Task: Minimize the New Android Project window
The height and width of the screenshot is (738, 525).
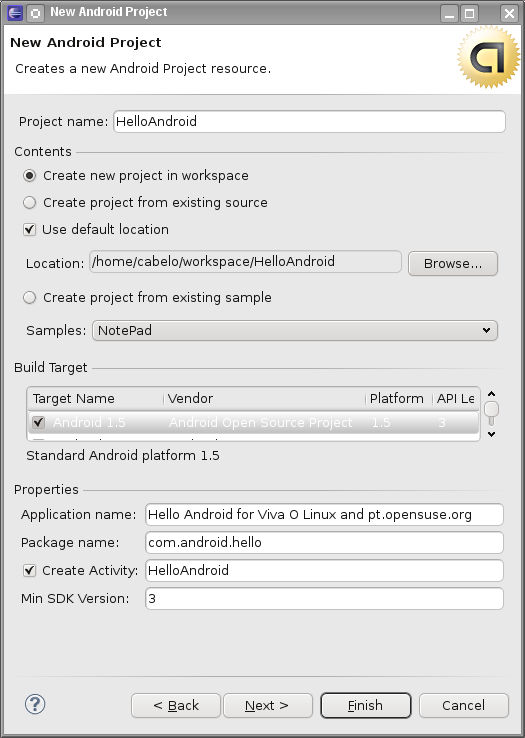Action: [450, 13]
